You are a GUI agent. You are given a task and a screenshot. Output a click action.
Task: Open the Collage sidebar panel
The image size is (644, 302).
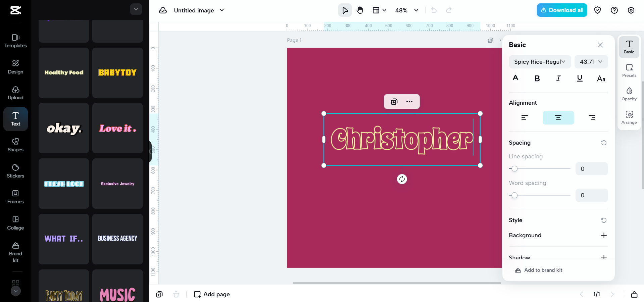coord(15,223)
